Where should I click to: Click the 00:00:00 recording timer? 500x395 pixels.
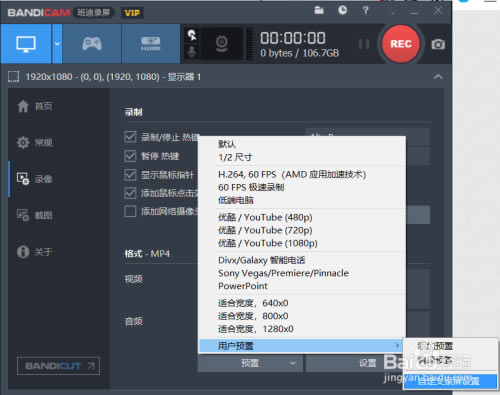293,38
